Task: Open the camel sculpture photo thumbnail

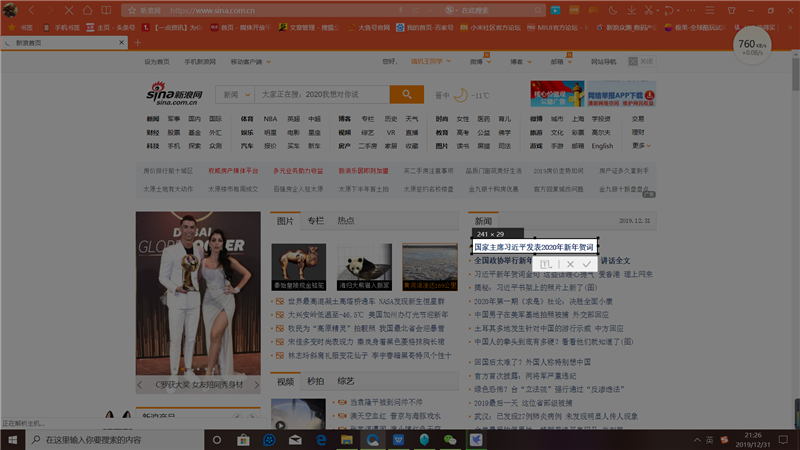Action: pos(298,267)
